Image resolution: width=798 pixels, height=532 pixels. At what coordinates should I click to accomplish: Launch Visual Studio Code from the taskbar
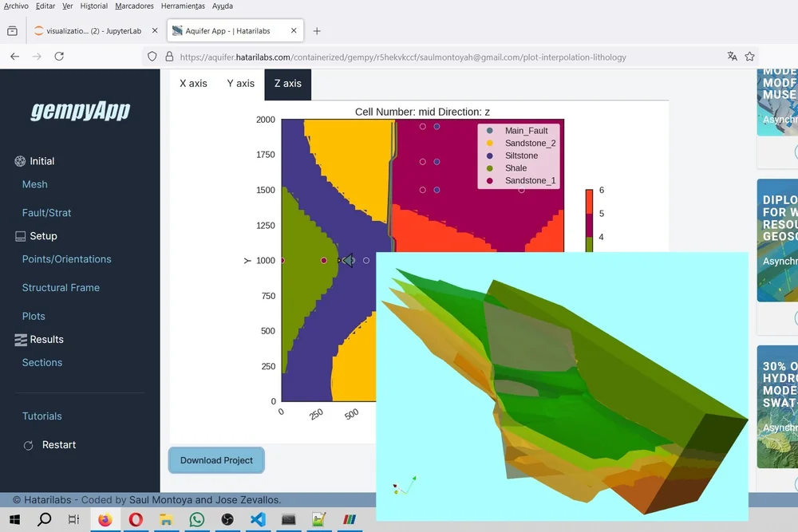[x=257, y=519]
